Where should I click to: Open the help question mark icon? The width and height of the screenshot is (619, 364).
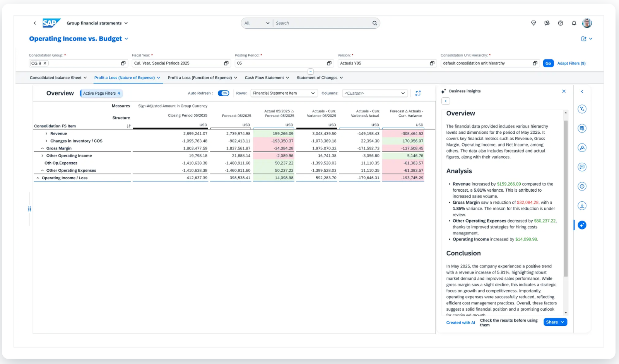point(560,23)
